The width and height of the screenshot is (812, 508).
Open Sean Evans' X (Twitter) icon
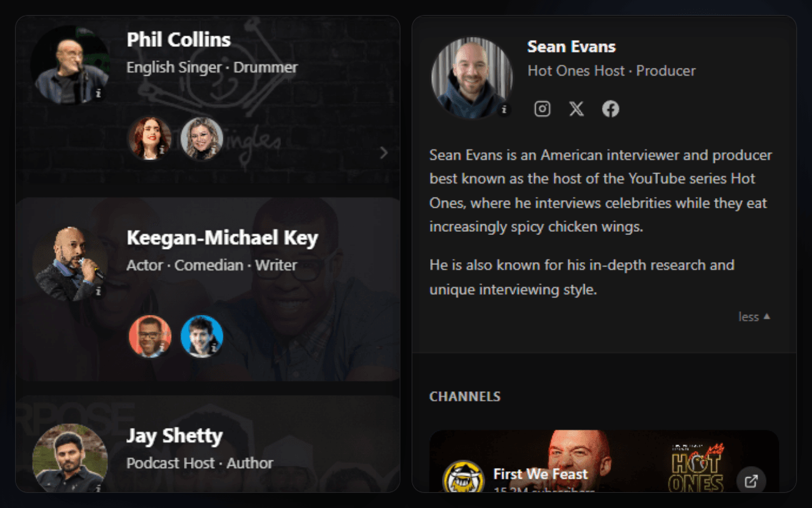tap(577, 109)
